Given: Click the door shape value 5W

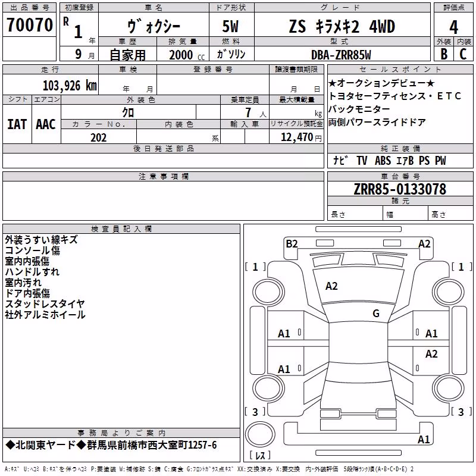Looking at the screenshot, I should 230,26.
